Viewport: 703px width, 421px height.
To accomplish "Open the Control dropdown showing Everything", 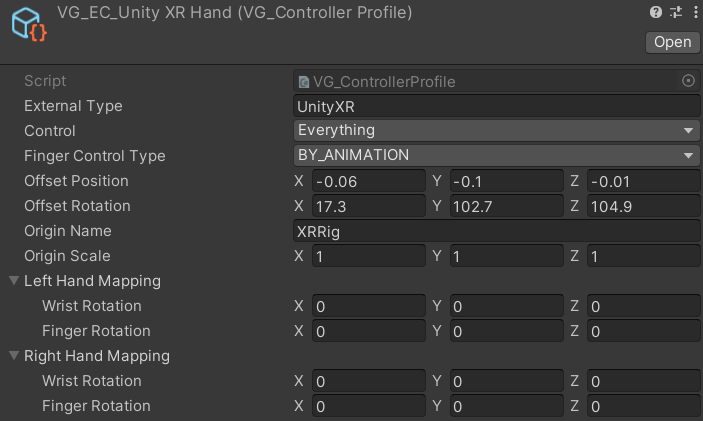I will (497, 130).
